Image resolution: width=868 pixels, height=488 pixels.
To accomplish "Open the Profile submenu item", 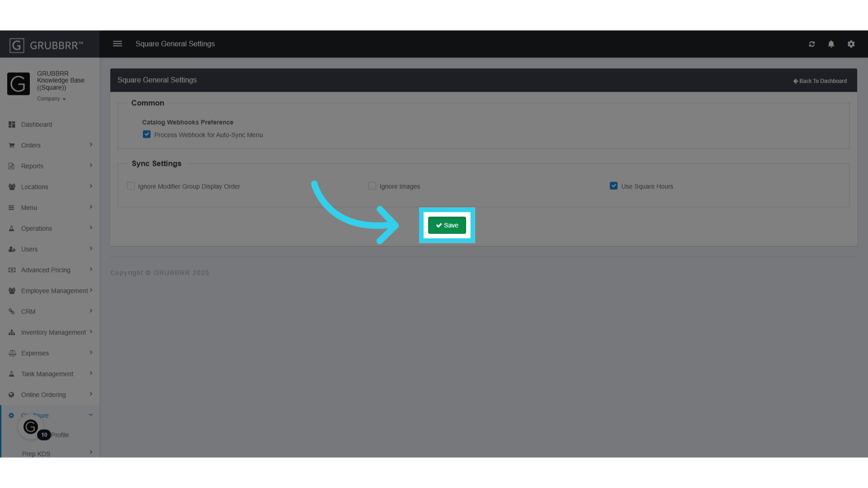I will click(x=60, y=435).
